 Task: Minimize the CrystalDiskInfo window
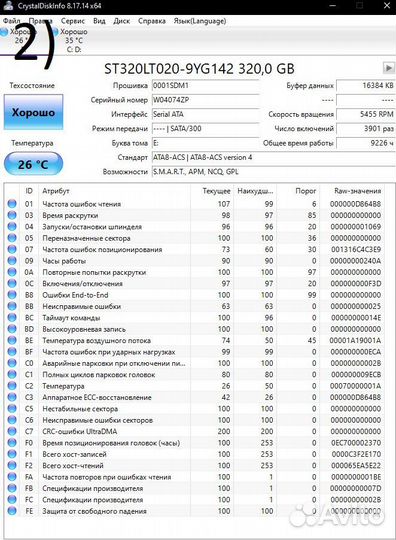pyautogui.click(x=332, y=6)
